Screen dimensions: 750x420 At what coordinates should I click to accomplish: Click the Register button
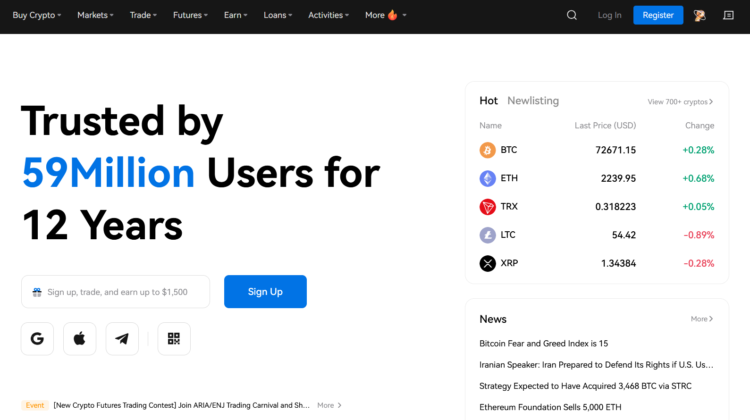tap(658, 15)
